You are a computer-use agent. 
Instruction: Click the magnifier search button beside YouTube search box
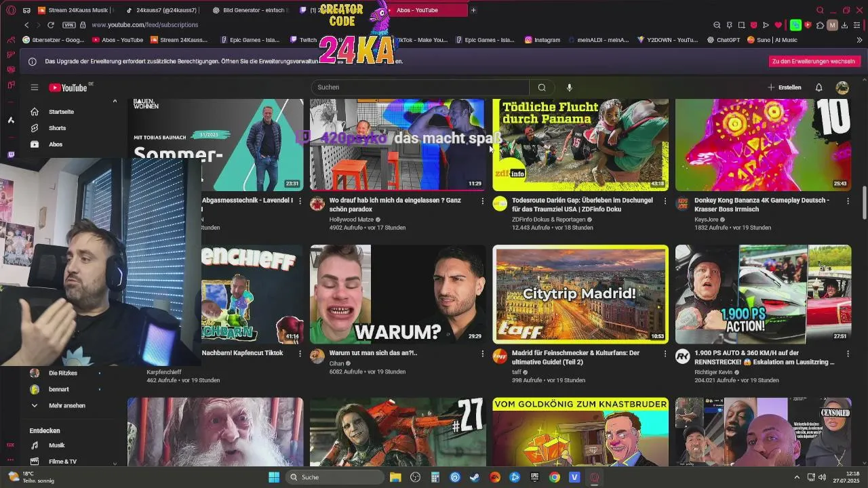point(542,87)
